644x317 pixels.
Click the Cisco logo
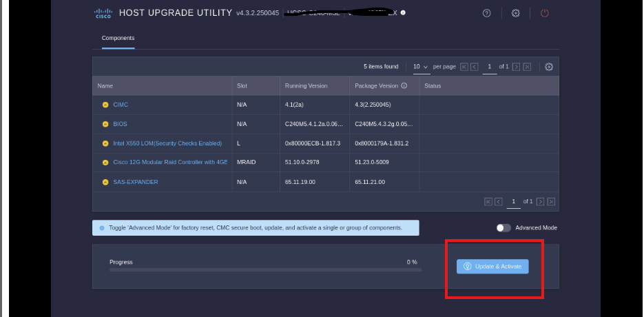coord(103,13)
